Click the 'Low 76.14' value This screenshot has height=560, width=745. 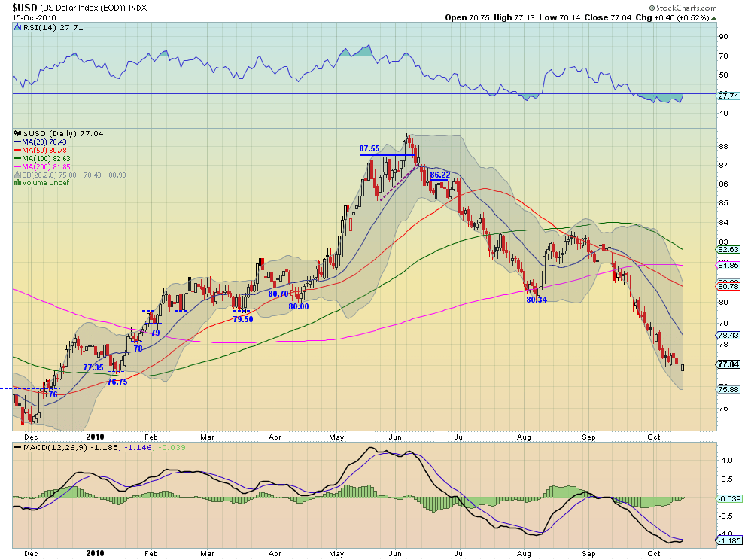click(559, 17)
